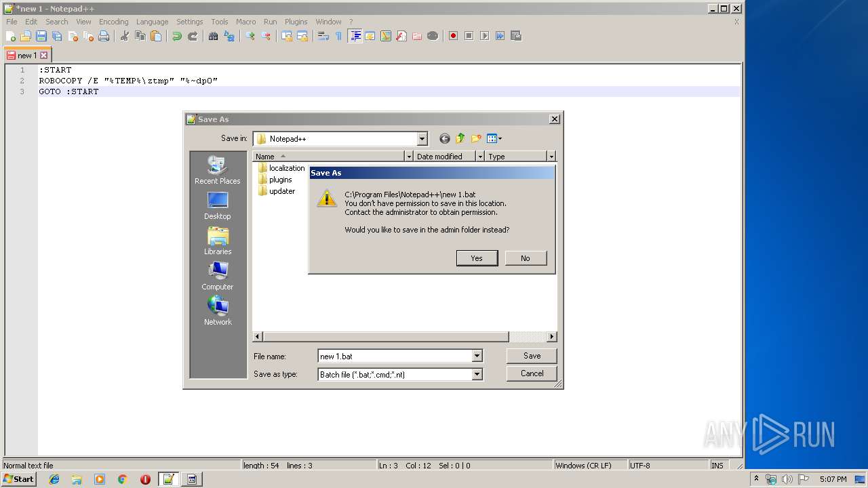Image resolution: width=868 pixels, height=488 pixels.
Task: Click the Redo arrow icon
Action: 193,36
